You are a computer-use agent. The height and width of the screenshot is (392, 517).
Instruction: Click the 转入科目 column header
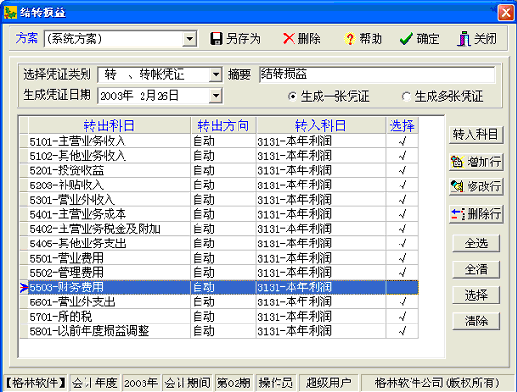click(321, 125)
